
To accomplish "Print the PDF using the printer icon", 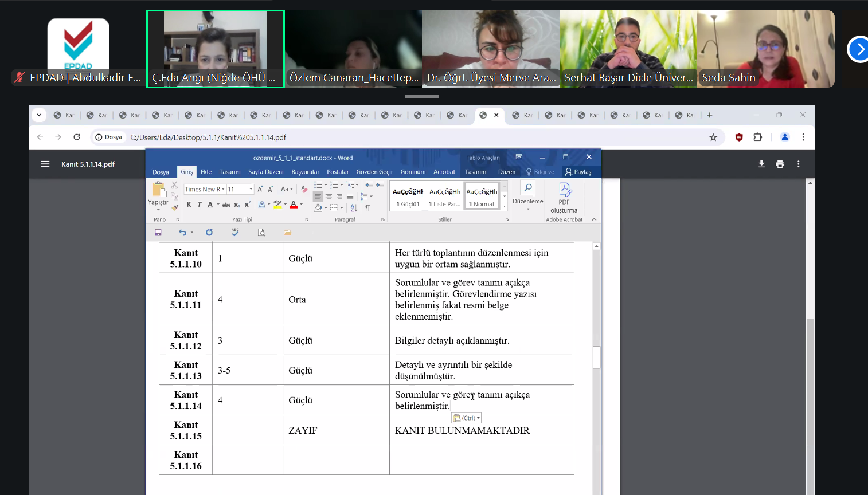I will coord(780,164).
